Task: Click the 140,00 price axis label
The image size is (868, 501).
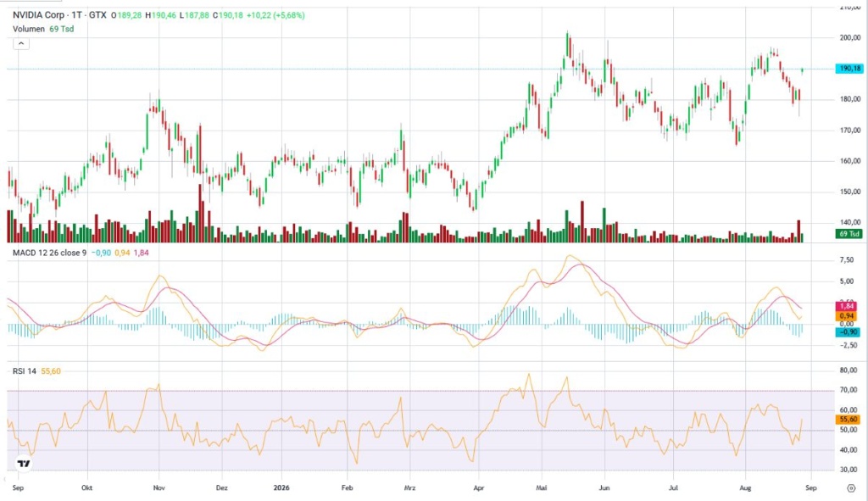Action: [x=850, y=222]
